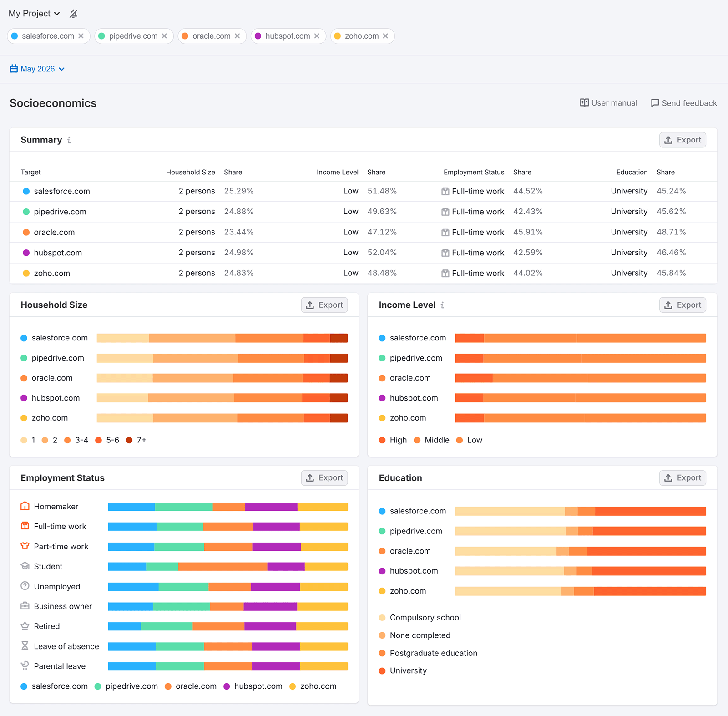Viewport: 728px width, 716px height.
Task: Toggle Middle income legend item
Action: (x=432, y=440)
